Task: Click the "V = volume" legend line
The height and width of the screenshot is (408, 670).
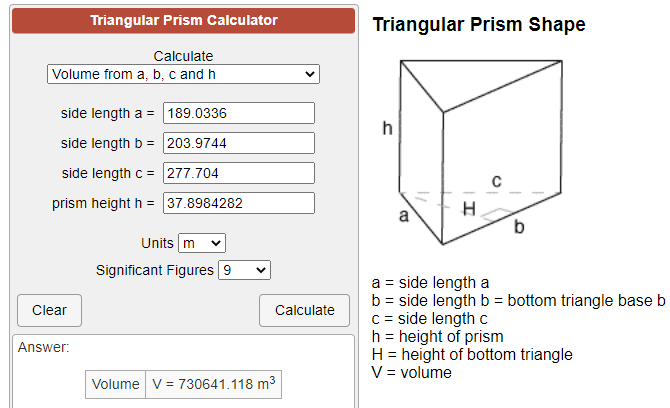Action: click(411, 372)
